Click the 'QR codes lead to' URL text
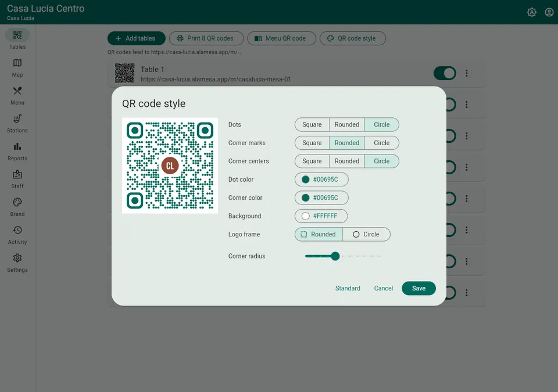 tap(174, 52)
